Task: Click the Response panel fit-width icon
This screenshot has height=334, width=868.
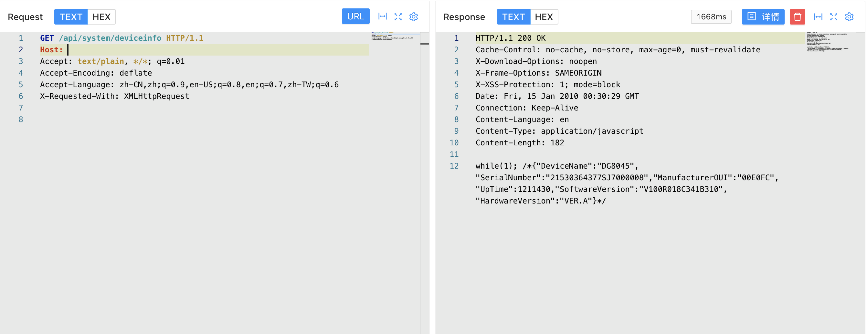Action: click(x=818, y=17)
